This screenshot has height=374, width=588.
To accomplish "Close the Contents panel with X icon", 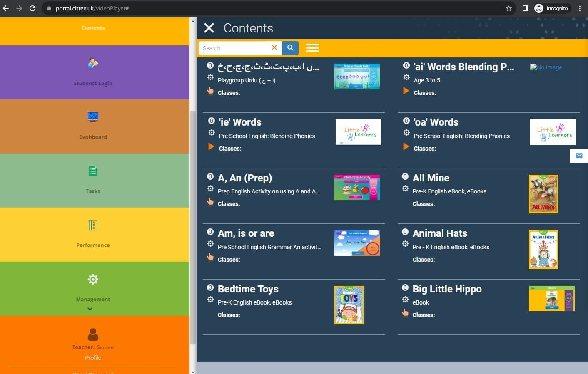I will point(209,28).
